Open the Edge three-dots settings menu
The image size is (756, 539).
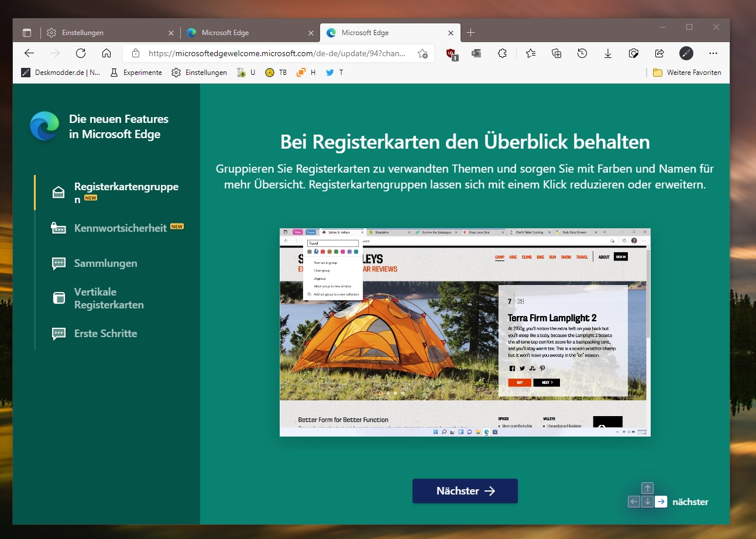(x=713, y=53)
